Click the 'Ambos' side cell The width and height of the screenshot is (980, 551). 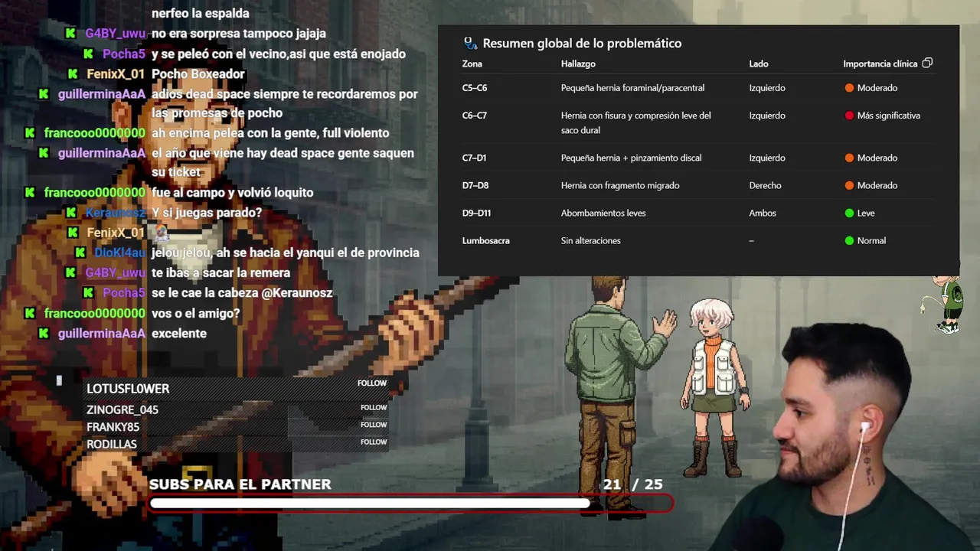click(x=763, y=213)
